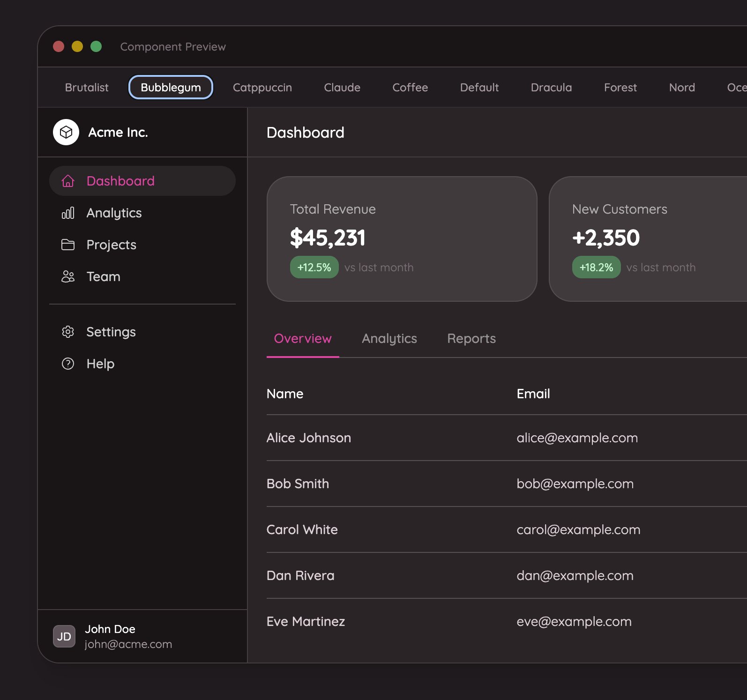This screenshot has width=747, height=700.
Task: Apply the Dracula theme
Action: (551, 87)
